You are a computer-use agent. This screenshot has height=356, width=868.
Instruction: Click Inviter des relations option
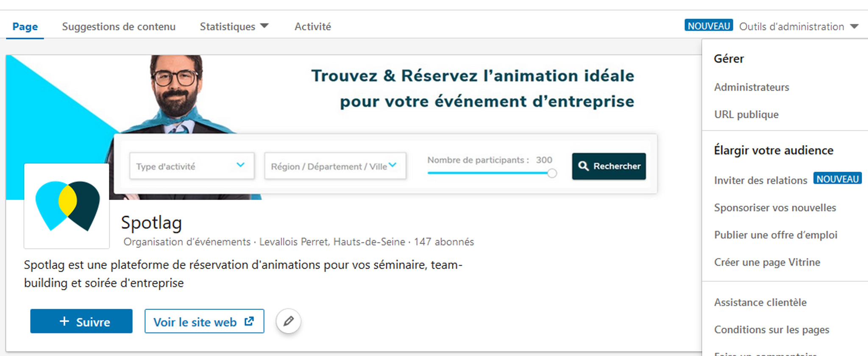760,181
